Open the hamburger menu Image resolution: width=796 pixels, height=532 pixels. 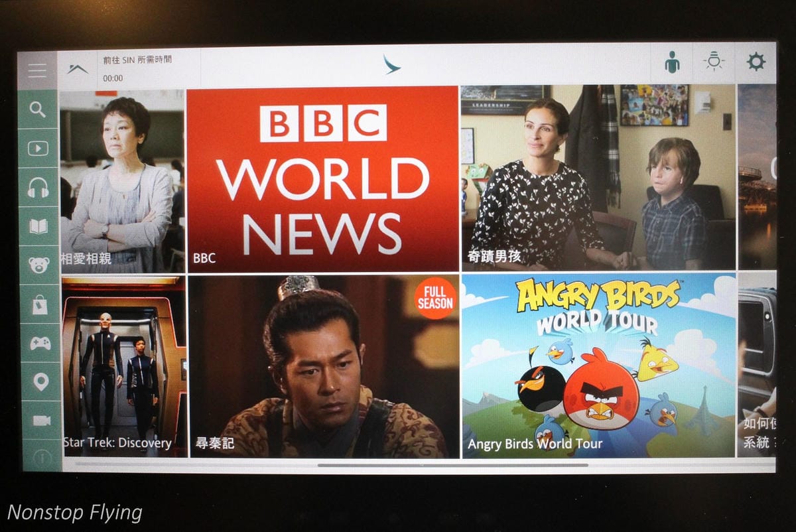[x=37, y=70]
